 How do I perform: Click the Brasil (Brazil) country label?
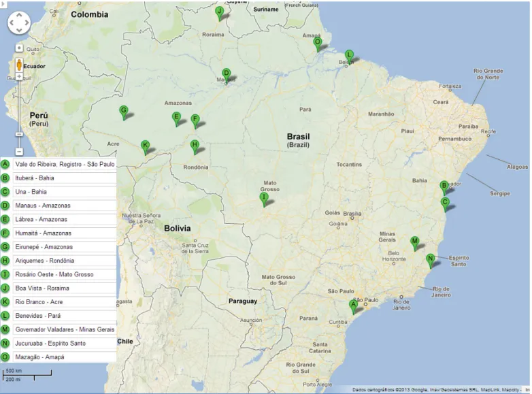tap(298, 140)
